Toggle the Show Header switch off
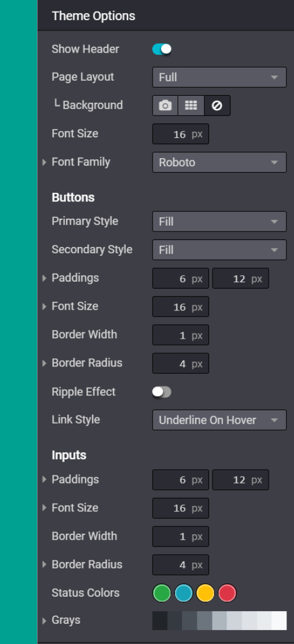This screenshot has height=644, width=294. [x=162, y=49]
